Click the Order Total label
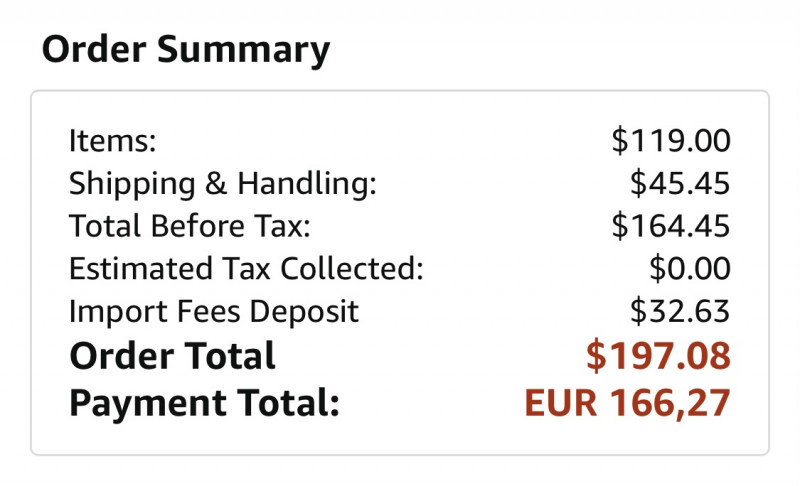800x486 pixels. [x=172, y=356]
